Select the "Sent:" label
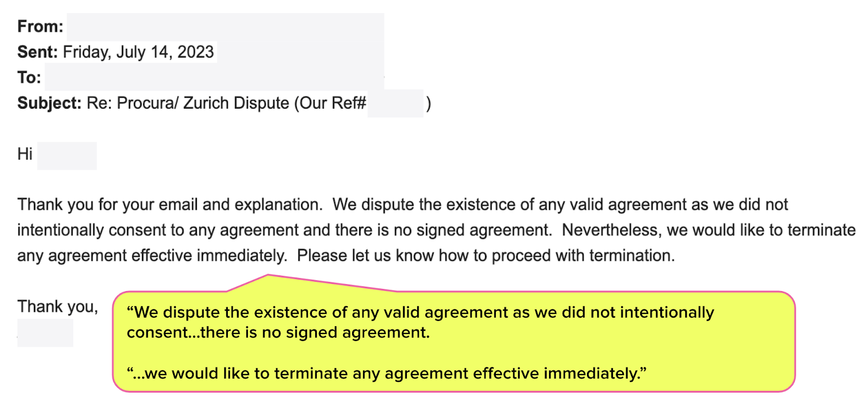The image size is (868, 404). pos(37,52)
